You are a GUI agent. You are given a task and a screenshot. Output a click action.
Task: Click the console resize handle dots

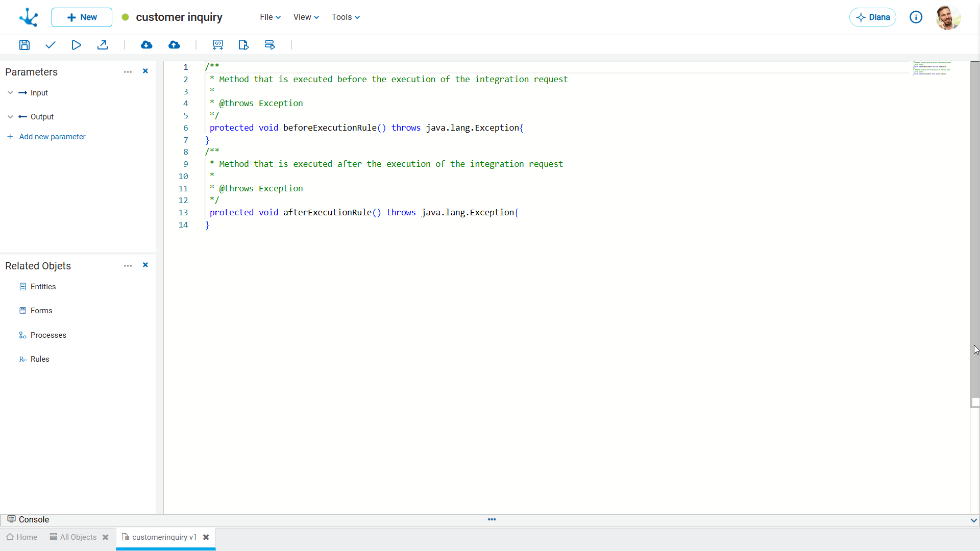tap(492, 519)
